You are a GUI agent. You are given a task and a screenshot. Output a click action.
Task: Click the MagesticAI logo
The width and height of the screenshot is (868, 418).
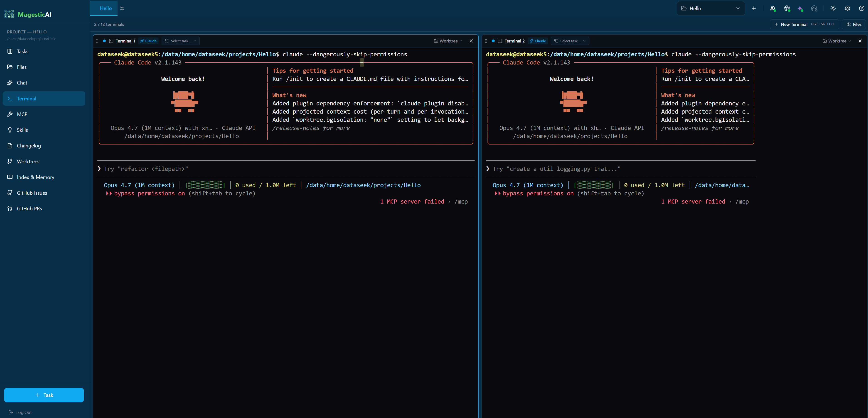click(28, 14)
